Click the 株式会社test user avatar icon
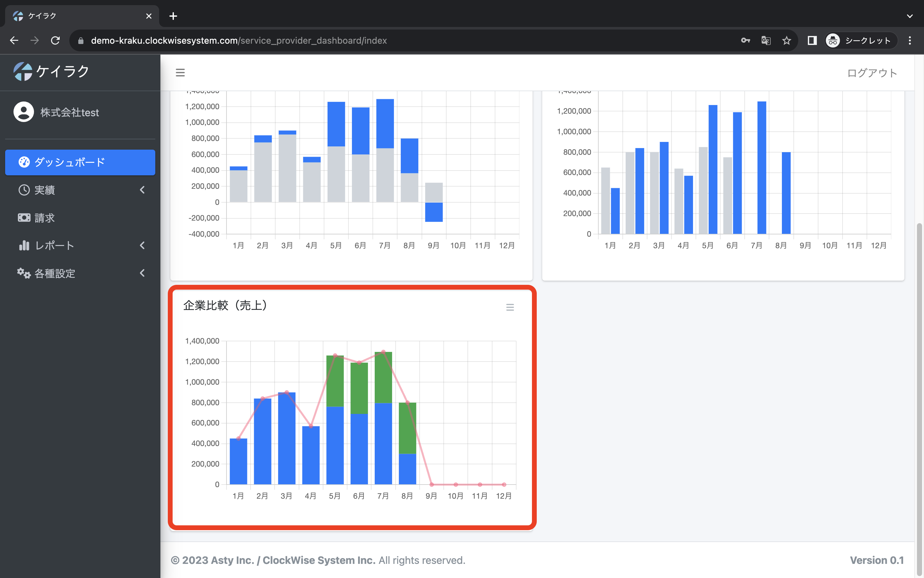 point(24,112)
